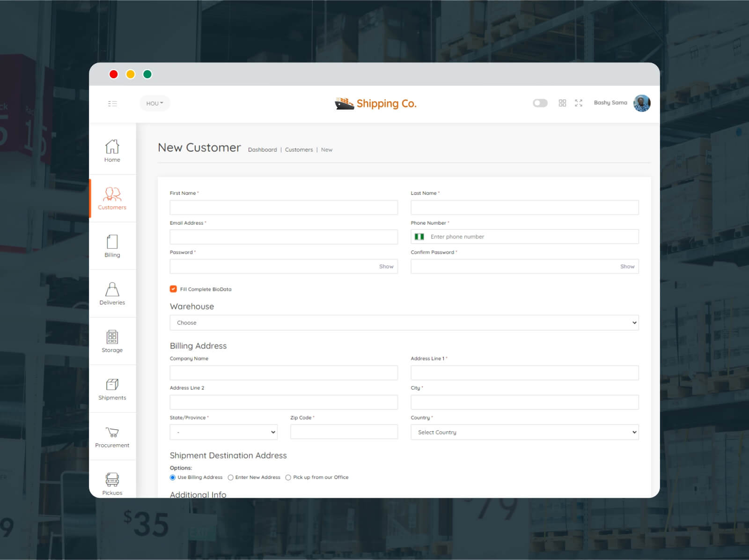This screenshot has height=560, width=749.
Task: Click the City input field
Action: coord(525,402)
